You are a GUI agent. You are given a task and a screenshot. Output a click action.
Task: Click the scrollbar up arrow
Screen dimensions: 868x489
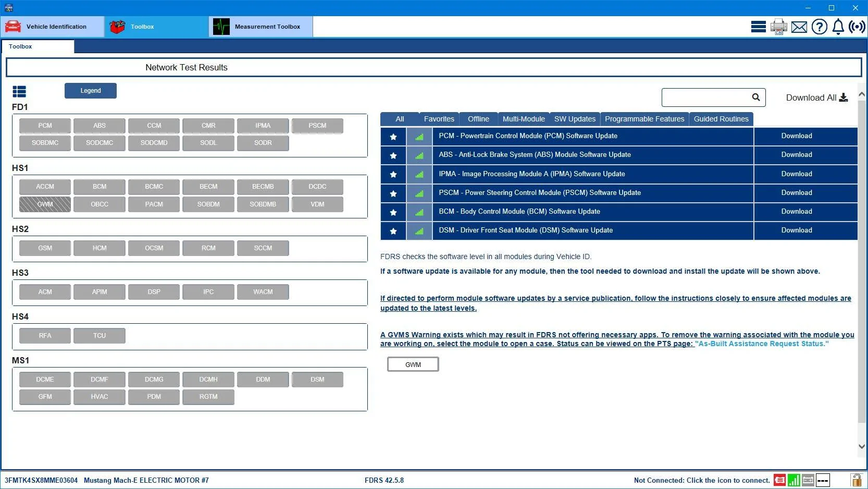862,94
